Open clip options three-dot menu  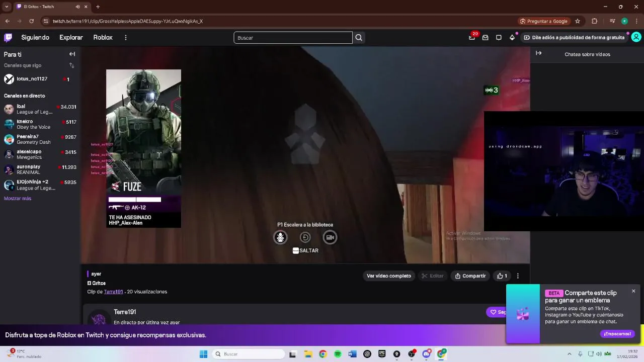point(518,276)
